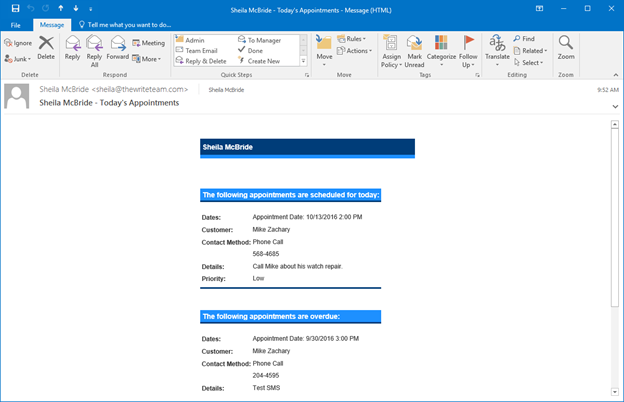
Task: Expand the Quick Steps gallery
Action: click(304, 62)
